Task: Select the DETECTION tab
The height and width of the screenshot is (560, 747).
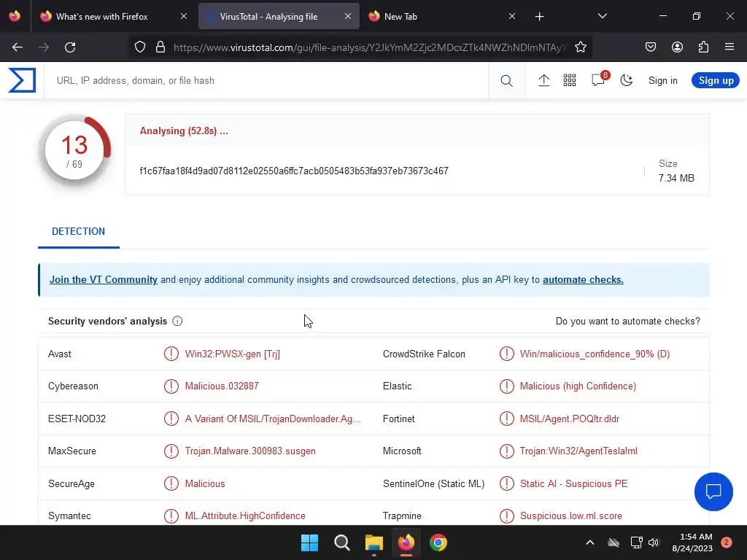Action: click(78, 231)
